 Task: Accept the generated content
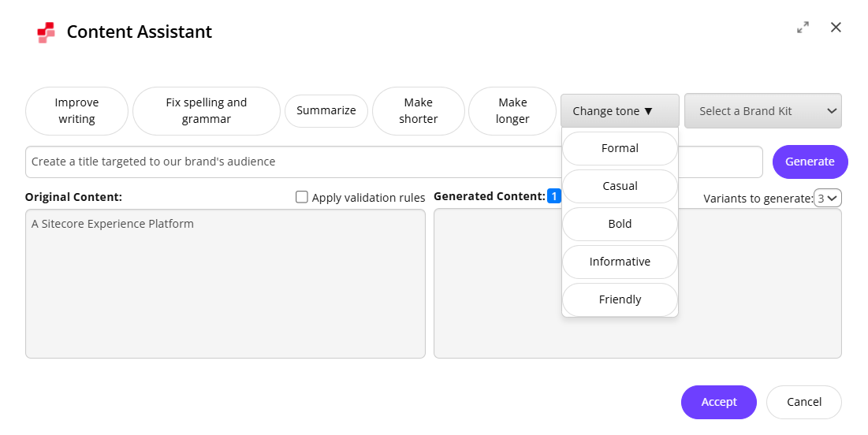click(718, 403)
